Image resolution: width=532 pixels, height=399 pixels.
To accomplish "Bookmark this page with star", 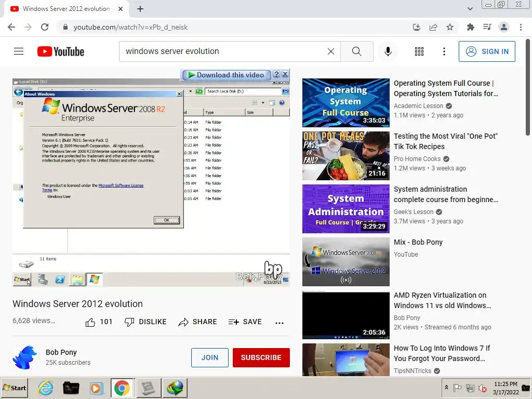I will (x=449, y=27).
